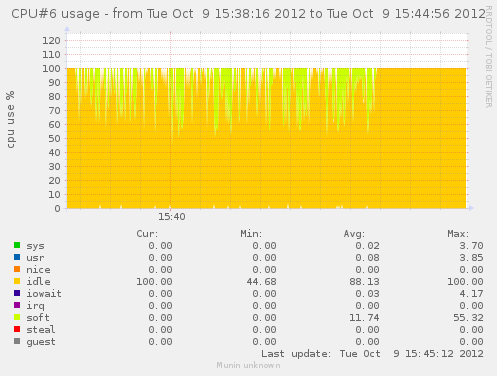Click the gray guest legend swatch
This screenshot has width=497, height=376.
click(17, 341)
